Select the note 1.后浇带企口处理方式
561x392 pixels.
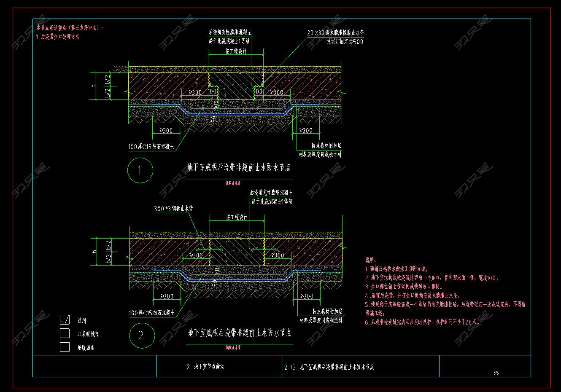[58, 37]
